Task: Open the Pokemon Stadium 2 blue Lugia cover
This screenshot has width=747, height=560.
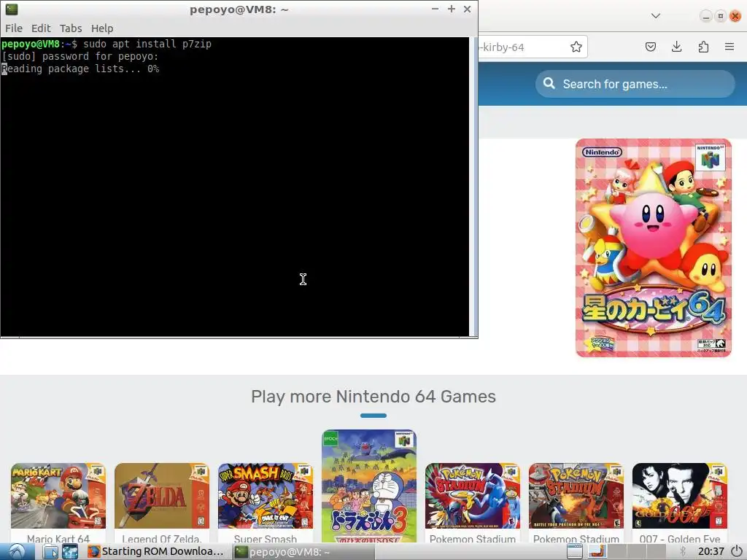Action: coord(473,496)
